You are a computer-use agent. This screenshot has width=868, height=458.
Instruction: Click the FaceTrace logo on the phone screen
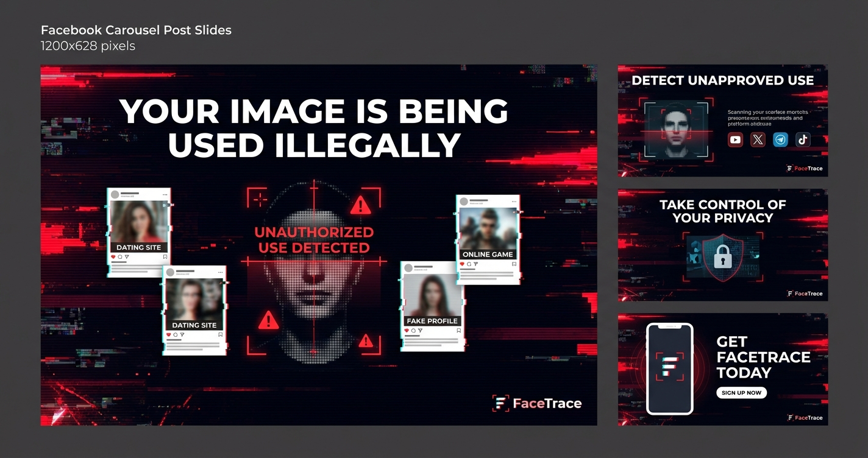(x=669, y=367)
